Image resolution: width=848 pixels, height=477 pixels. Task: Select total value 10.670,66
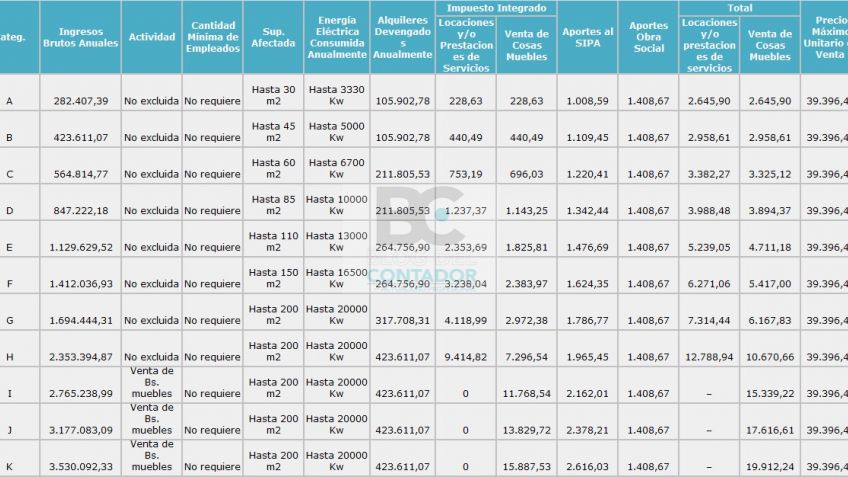[x=770, y=357]
